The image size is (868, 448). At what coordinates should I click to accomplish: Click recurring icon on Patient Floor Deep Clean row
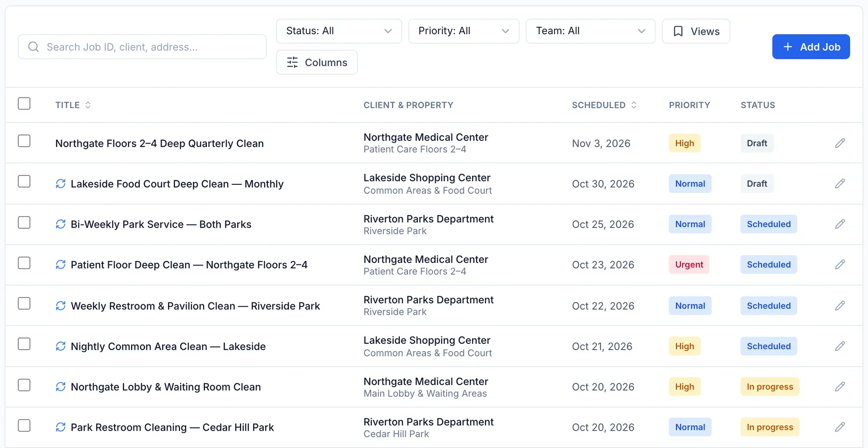(x=60, y=265)
